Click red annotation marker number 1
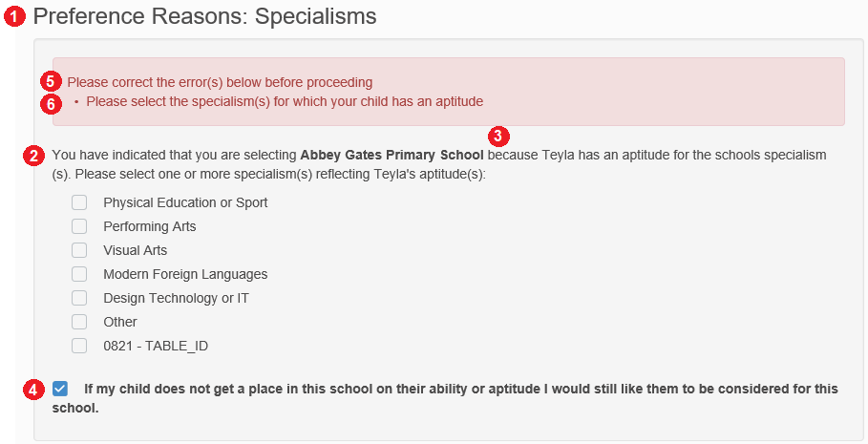 pos(14,16)
